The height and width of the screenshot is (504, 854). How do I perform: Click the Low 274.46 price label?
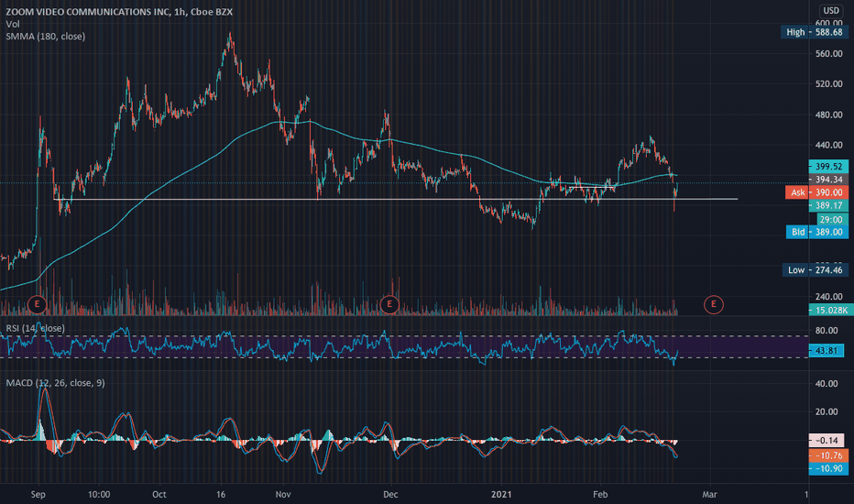coord(815,269)
